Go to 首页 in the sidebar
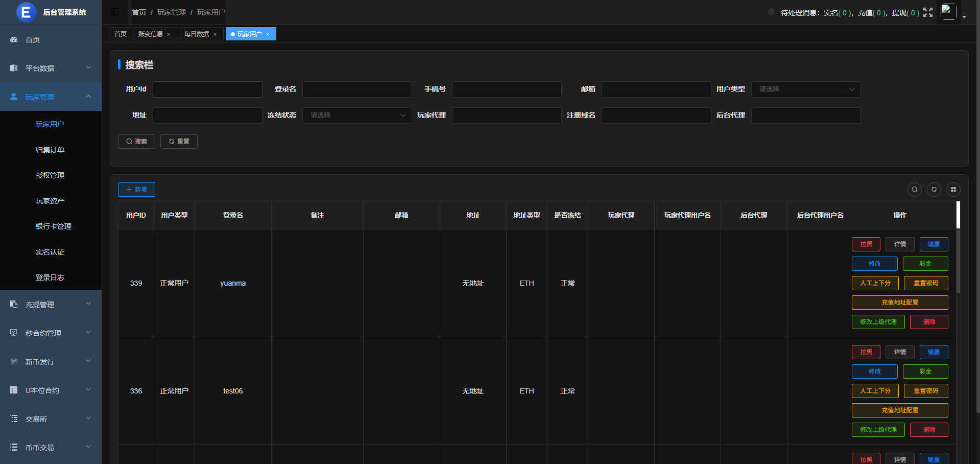Image resolution: width=980 pixels, height=464 pixels. click(51, 39)
